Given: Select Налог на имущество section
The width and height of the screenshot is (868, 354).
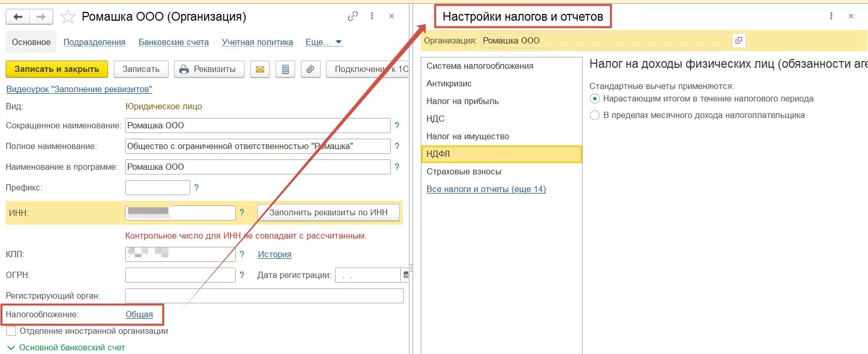Looking at the screenshot, I should 501,136.
